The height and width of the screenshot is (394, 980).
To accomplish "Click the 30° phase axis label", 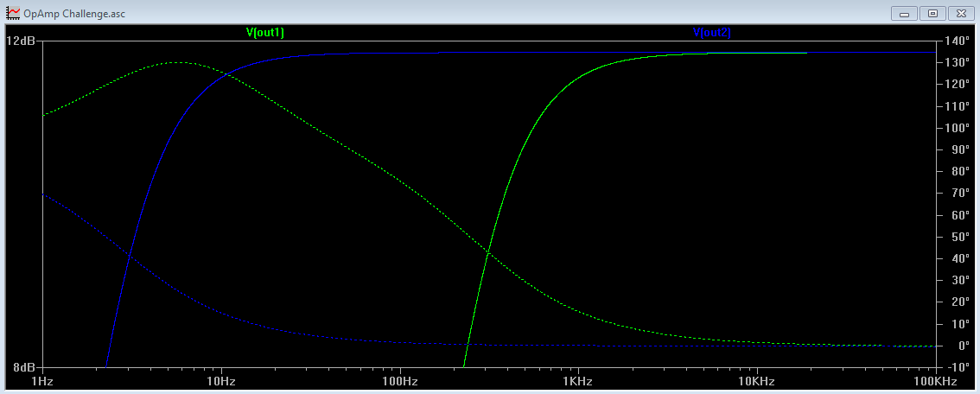I will pos(959,280).
